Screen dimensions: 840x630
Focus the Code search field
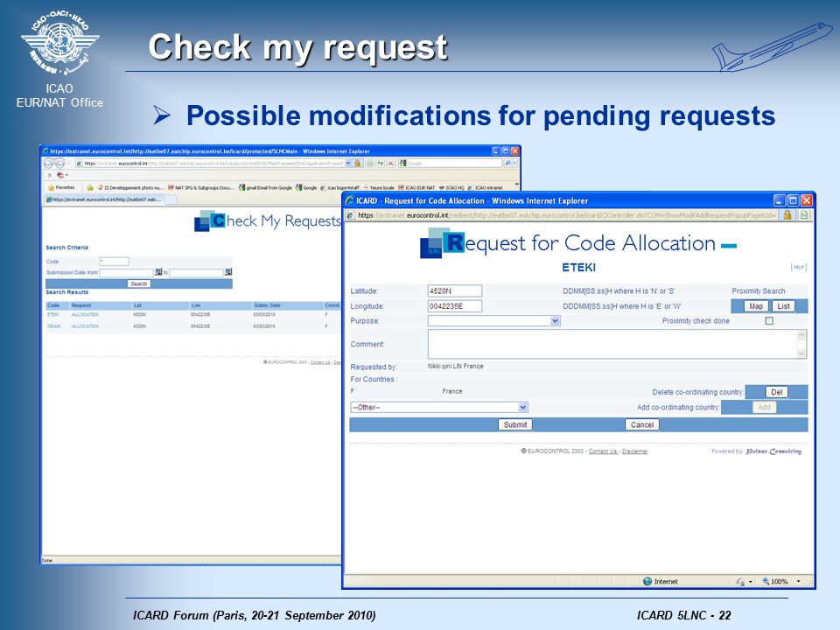click(x=114, y=262)
